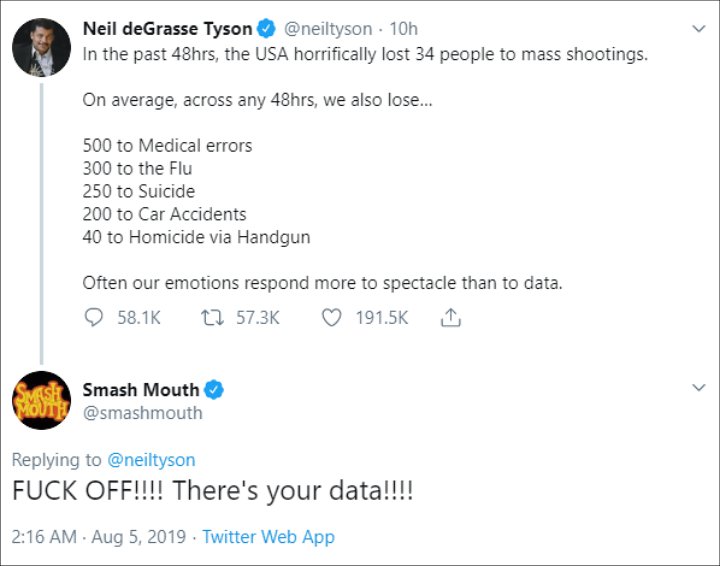This screenshot has height=566, width=720.
Task: Open Neil deGrasse Tyson's profile picture
Action: [x=41, y=47]
